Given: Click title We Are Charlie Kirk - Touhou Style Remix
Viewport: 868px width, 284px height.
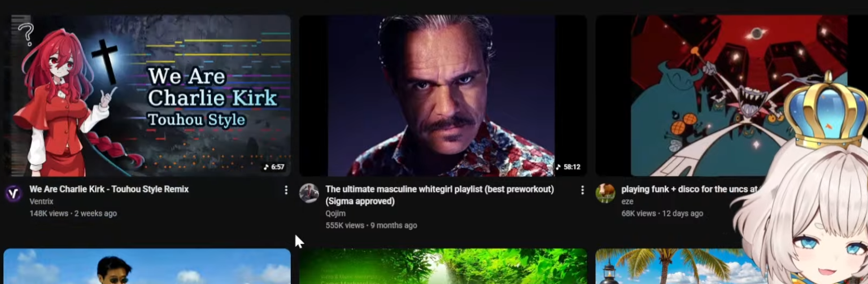Looking at the screenshot, I should pos(109,189).
